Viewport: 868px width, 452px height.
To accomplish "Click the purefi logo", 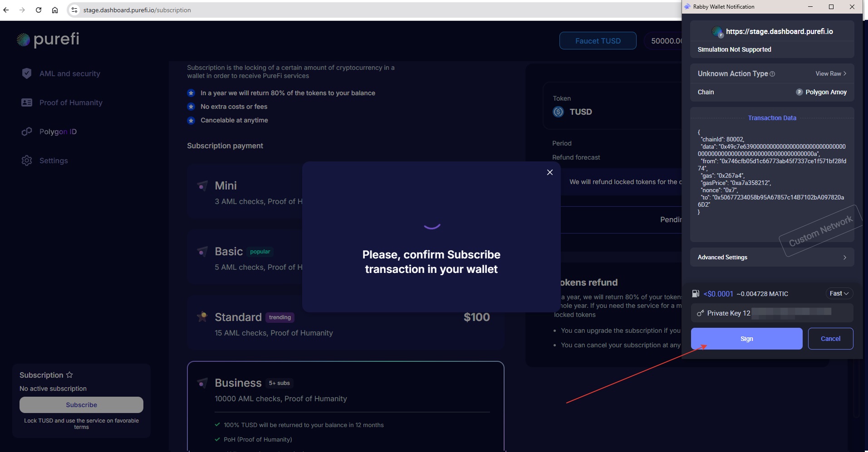I will pyautogui.click(x=47, y=39).
